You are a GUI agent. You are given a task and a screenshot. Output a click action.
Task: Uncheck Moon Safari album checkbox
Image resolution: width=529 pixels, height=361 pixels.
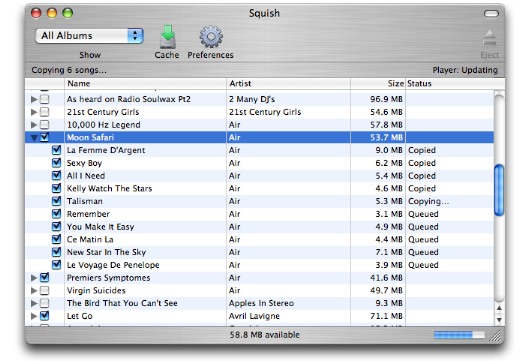[x=45, y=137]
